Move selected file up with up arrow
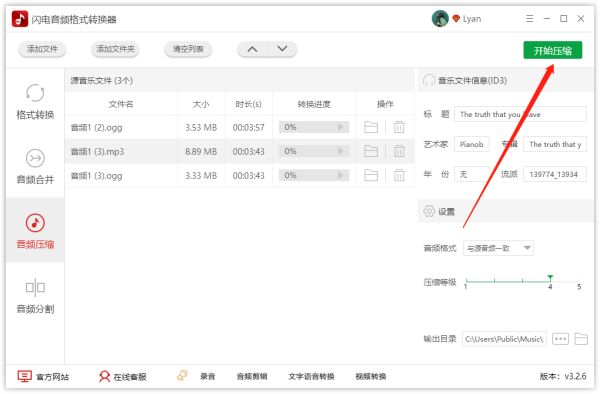The width and height of the screenshot is (600, 394). (x=253, y=49)
